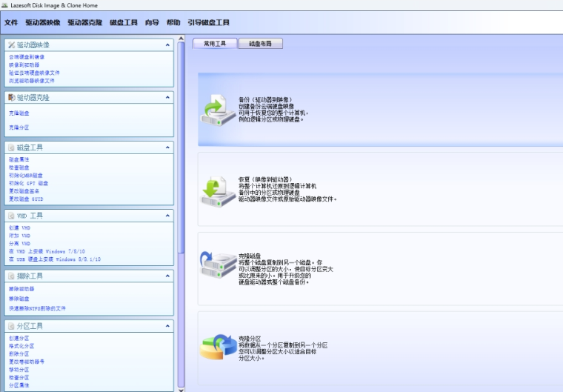Click the 驱动器映像 panel header icon

point(12,45)
